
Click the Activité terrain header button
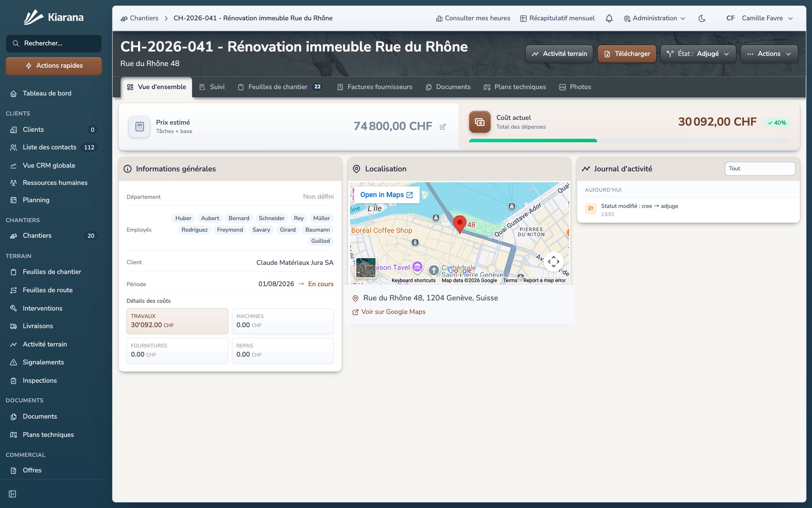pos(559,54)
